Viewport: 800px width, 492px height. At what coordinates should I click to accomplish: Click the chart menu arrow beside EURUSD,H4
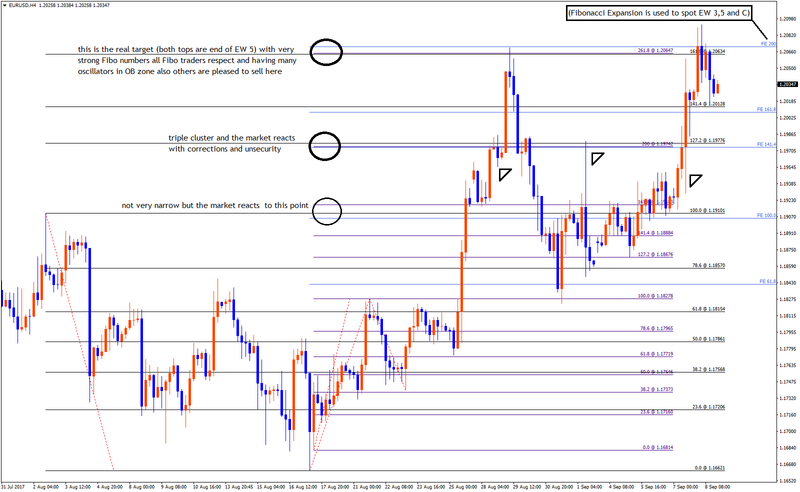pyautogui.click(x=5, y=5)
